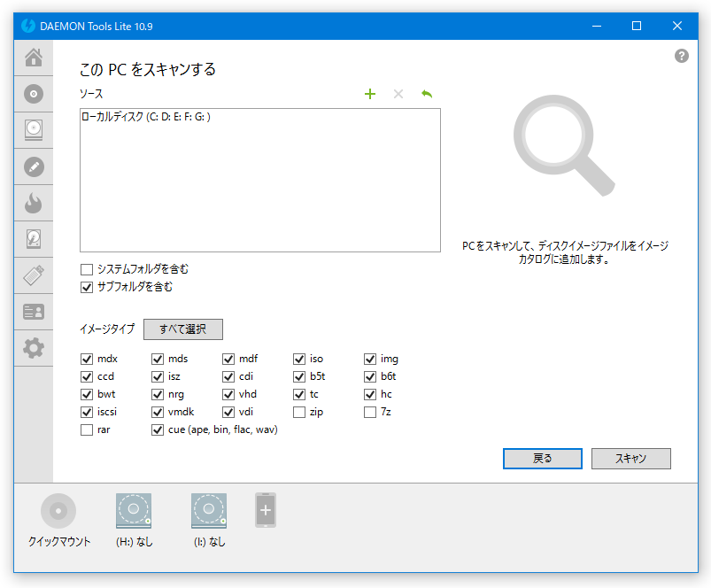Toggle the nrg checkbox
The width and height of the screenshot is (711, 588).
[x=158, y=394]
